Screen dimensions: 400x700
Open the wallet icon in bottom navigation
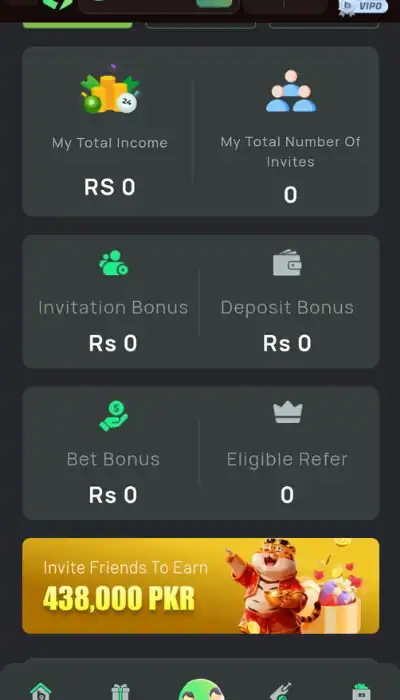point(361,692)
